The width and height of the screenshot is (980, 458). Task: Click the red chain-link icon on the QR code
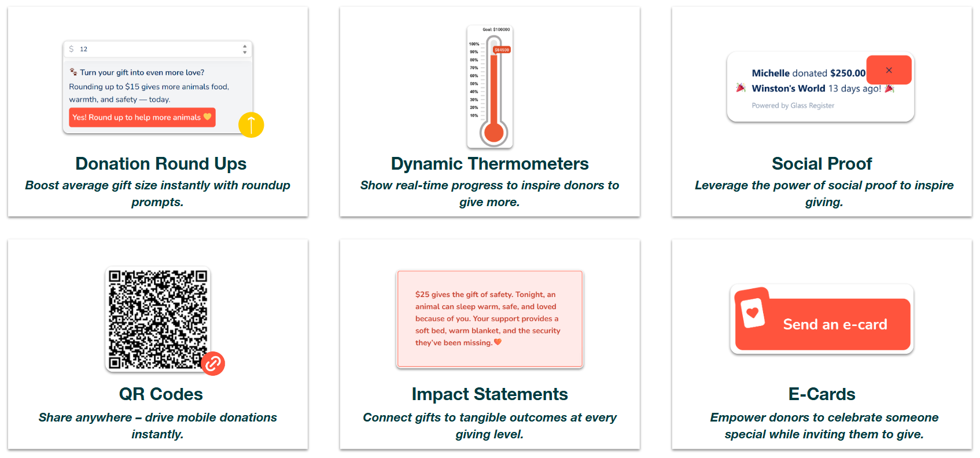pyautogui.click(x=213, y=364)
